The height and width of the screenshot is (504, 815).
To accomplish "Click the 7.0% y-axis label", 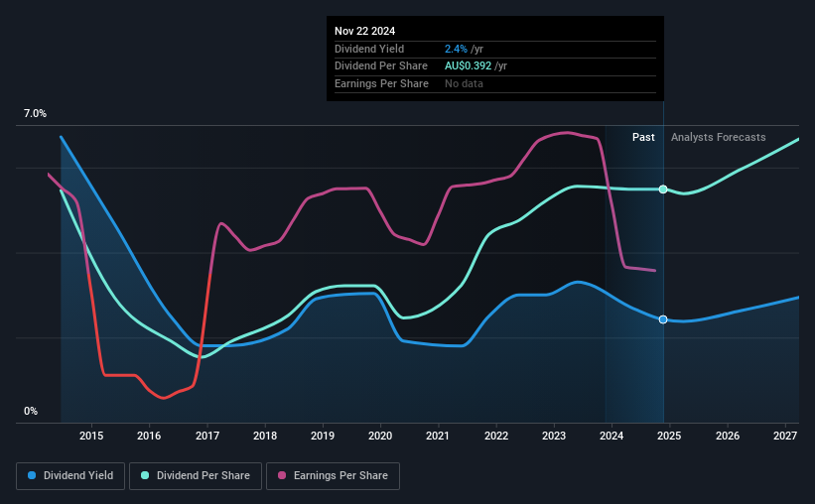I will click(x=35, y=113).
